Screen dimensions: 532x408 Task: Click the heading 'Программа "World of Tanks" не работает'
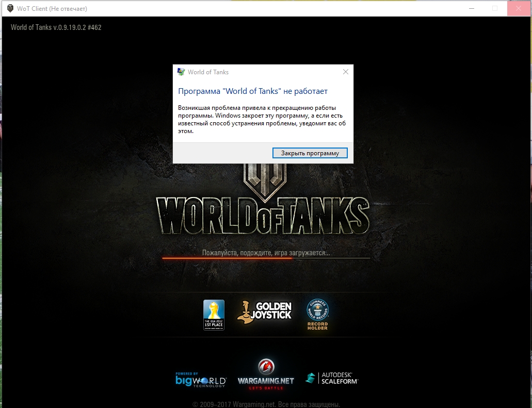click(x=253, y=91)
